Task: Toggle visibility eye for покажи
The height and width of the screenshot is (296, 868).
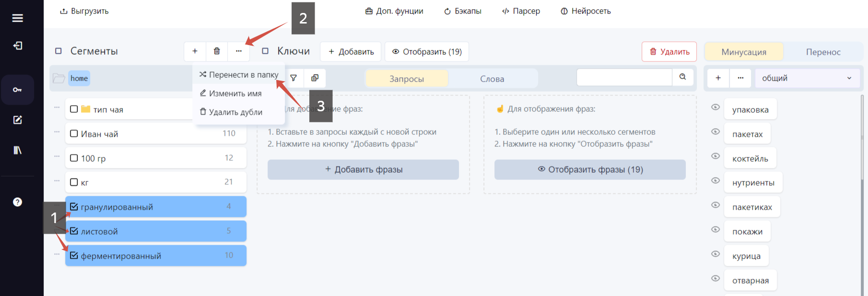Action: coord(716,229)
